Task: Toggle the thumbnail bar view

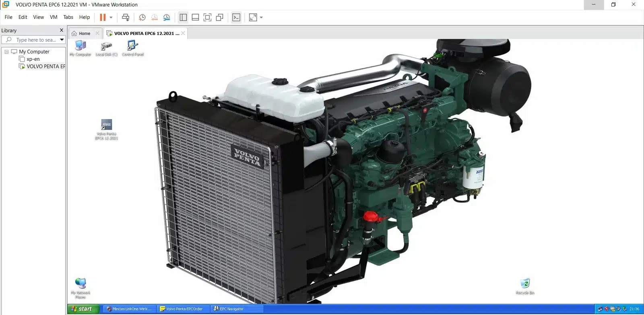Action: coord(195,17)
